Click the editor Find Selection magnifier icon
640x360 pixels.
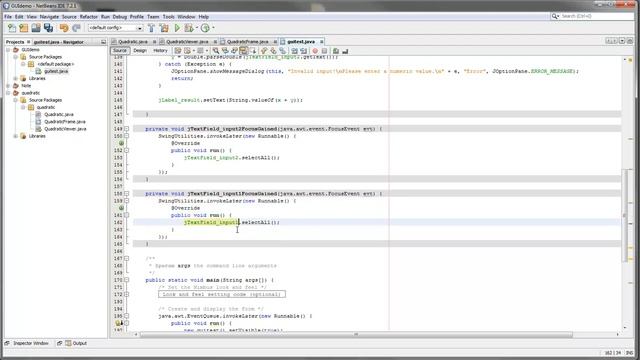pos(216,51)
